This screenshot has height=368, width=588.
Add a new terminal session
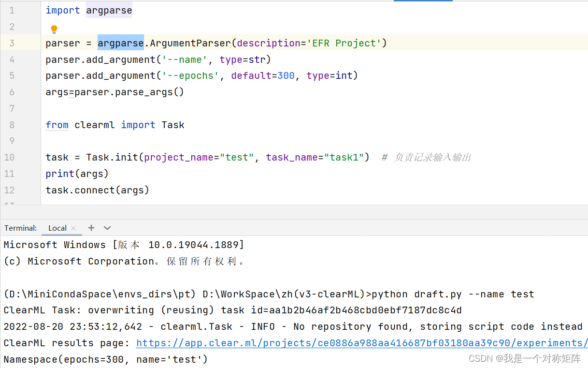[91, 228]
